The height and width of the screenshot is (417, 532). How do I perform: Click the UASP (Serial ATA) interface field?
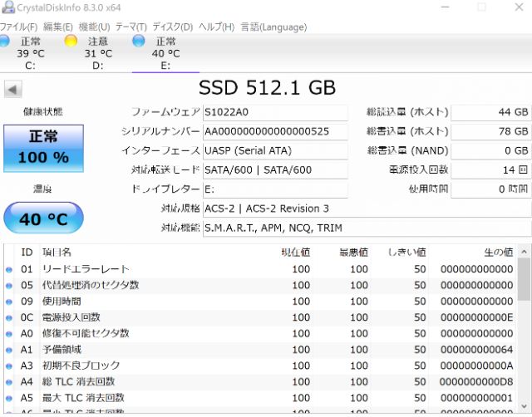275,150
